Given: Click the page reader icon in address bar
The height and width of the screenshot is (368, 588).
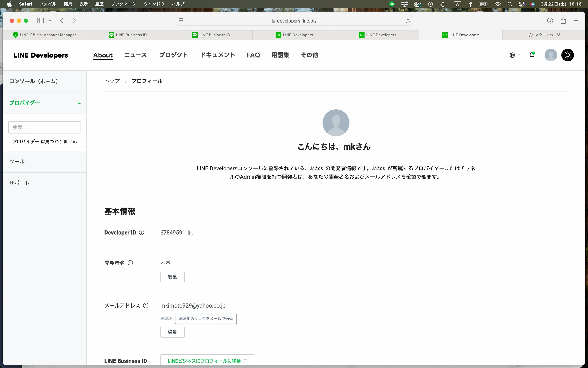Looking at the screenshot, I should [181, 21].
